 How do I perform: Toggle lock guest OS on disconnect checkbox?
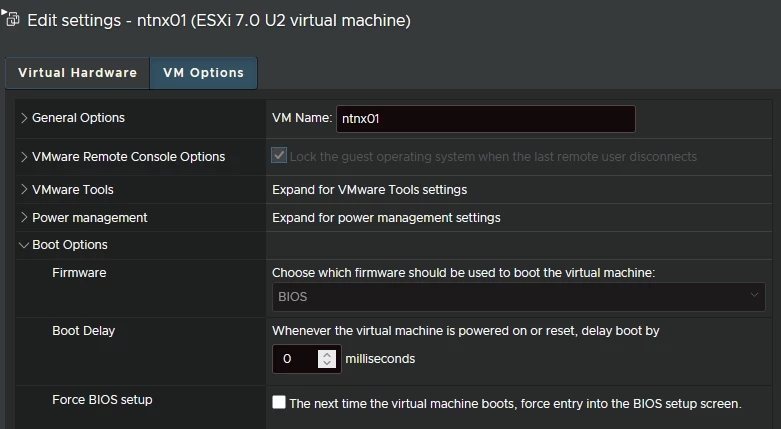(279, 155)
